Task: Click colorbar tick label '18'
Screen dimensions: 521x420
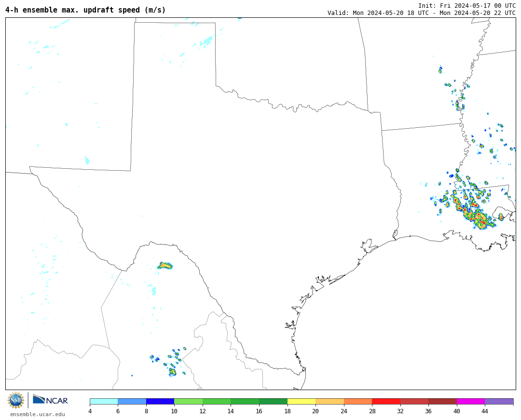Action: point(288,411)
